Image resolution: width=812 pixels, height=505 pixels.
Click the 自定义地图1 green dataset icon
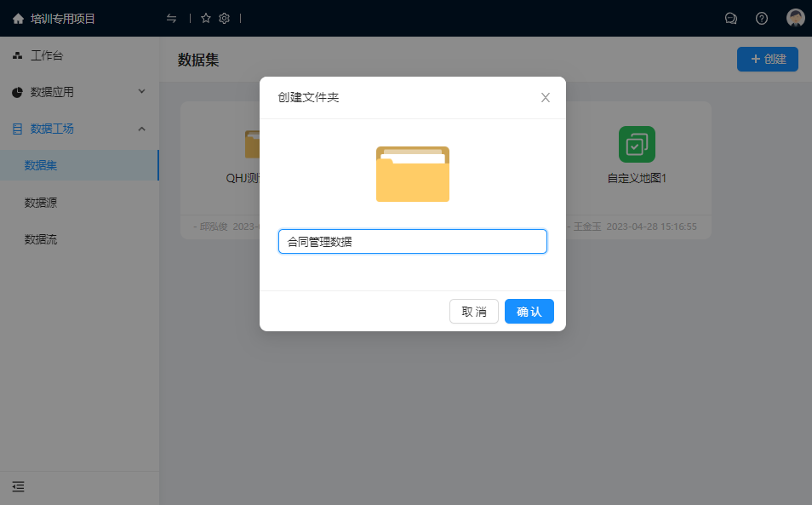[x=637, y=144]
